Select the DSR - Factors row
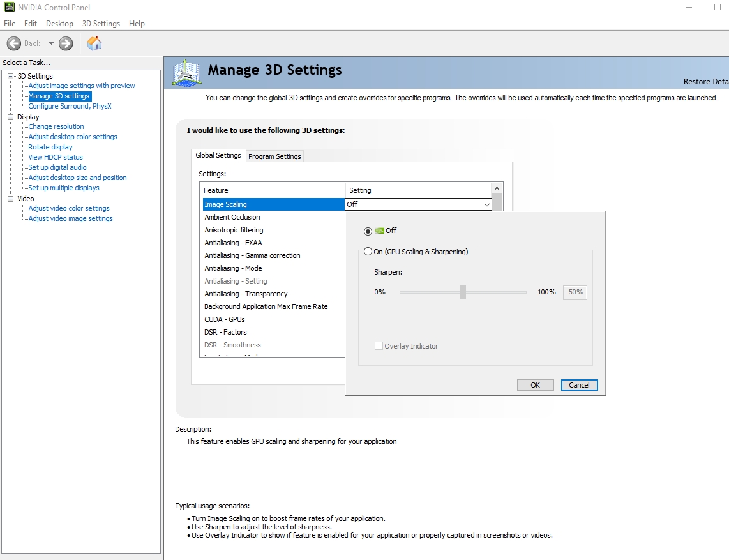Image resolution: width=729 pixels, height=560 pixels. [274, 332]
